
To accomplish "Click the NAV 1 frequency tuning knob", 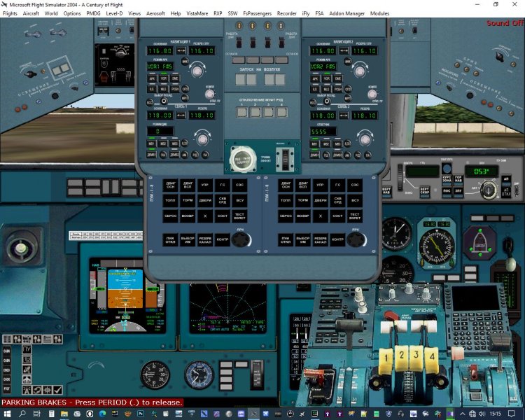I will coord(197,70).
